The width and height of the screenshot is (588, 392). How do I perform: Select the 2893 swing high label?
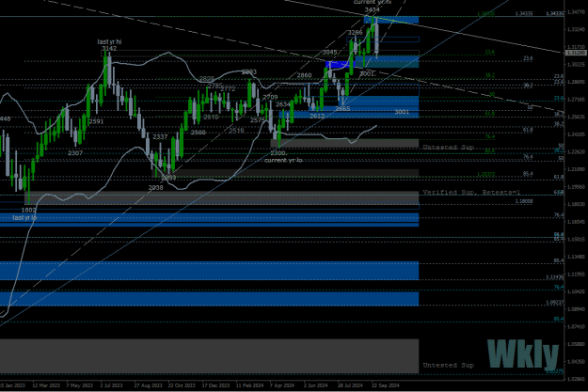[x=249, y=72]
